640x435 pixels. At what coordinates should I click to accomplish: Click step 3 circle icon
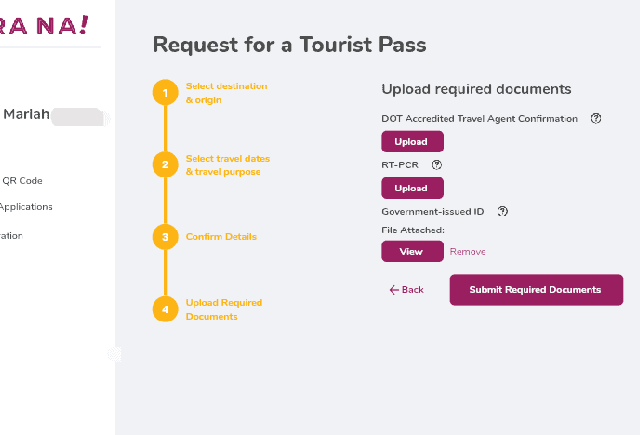pyautogui.click(x=165, y=237)
